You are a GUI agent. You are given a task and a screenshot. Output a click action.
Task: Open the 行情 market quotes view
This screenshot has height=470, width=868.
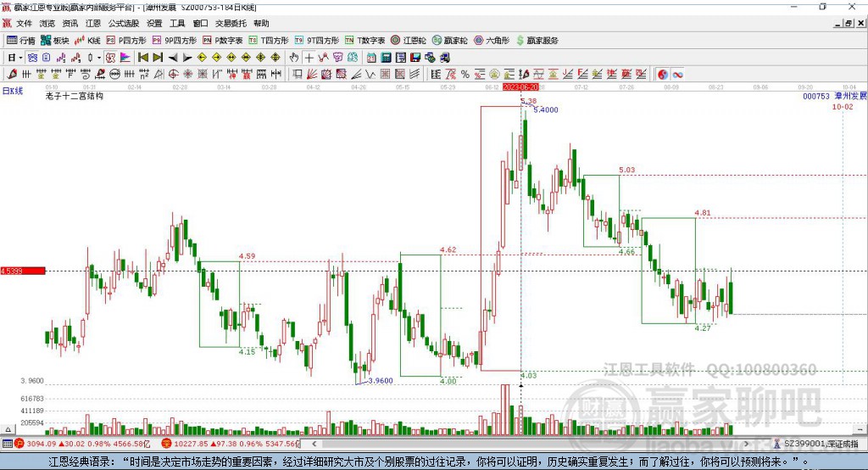(x=21, y=41)
